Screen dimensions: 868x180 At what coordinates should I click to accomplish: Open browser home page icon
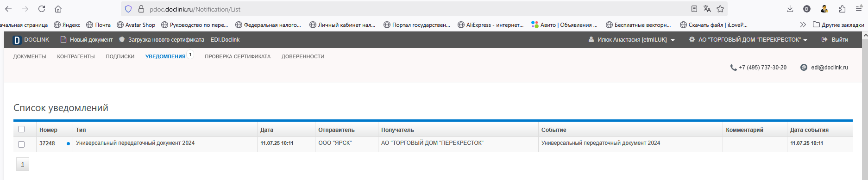(x=58, y=9)
